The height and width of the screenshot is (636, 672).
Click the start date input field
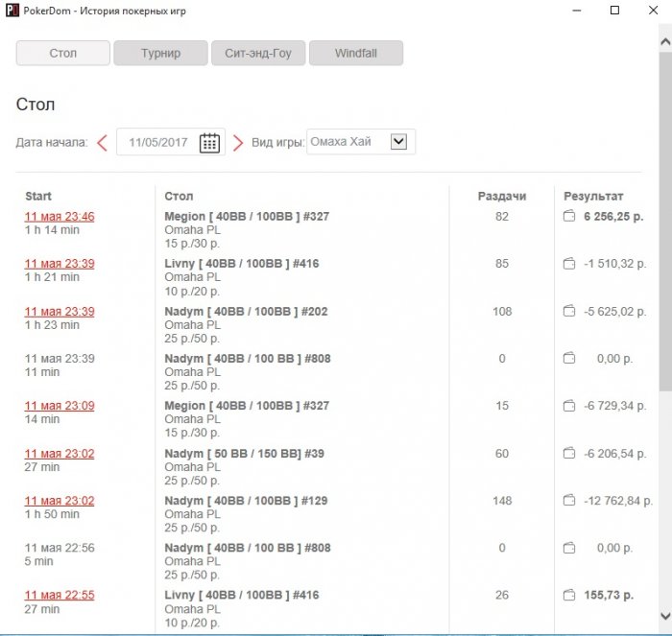158,143
